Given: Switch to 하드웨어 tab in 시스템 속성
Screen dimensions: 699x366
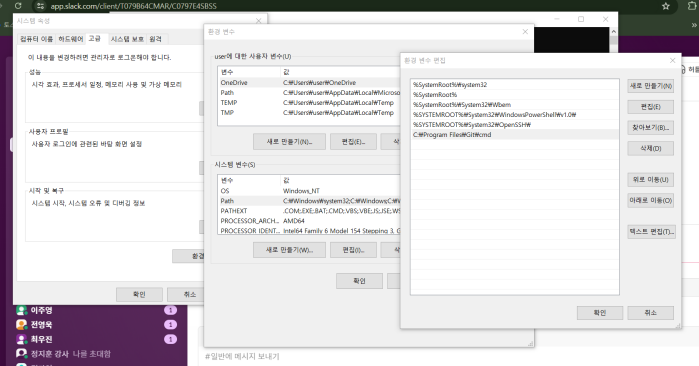Looking at the screenshot, I should pyautogui.click(x=71, y=39).
